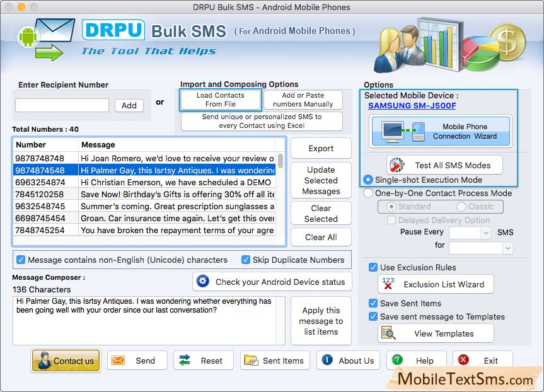Image resolution: width=544 pixels, height=392 pixels.
Task: Toggle Skip Duplicate Numbers checkbox
Action: 246,260
